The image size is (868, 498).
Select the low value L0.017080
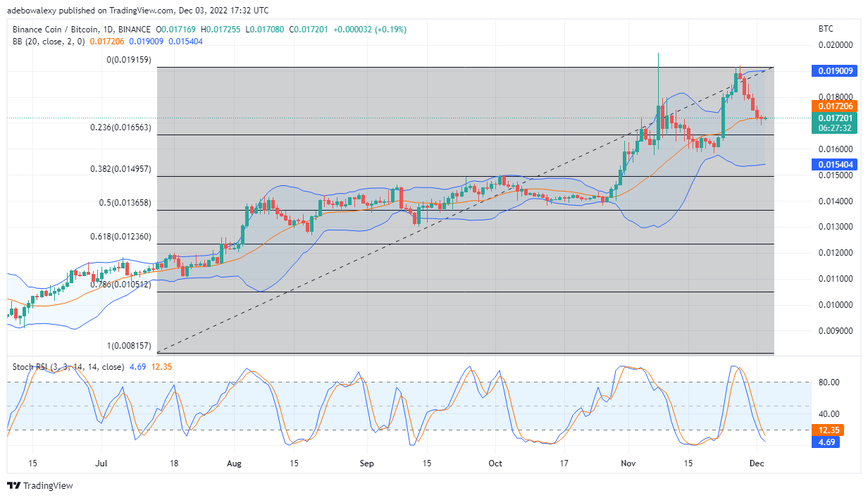[265, 30]
